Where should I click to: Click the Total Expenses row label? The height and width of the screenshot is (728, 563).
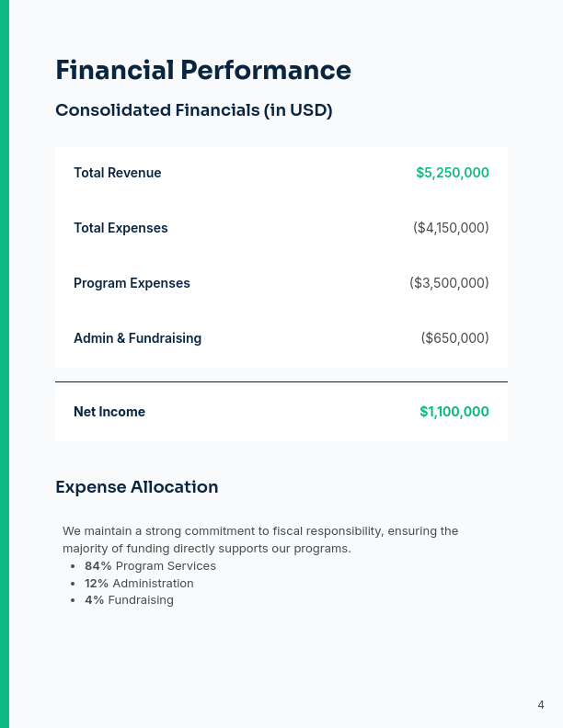[x=121, y=228]
